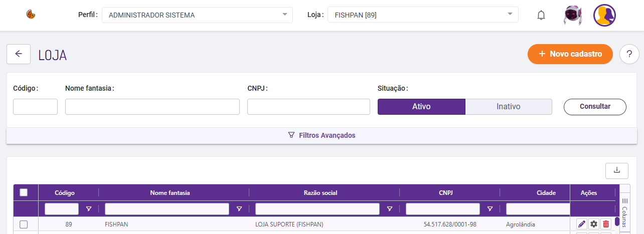Open the Perfil dropdown
This screenshot has width=644, height=234.
[197, 15]
